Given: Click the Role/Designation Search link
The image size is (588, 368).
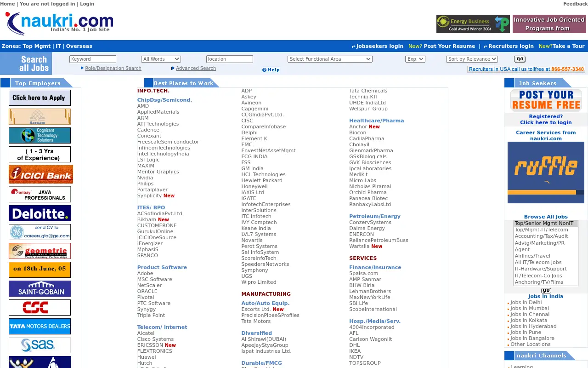Looking at the screenshot, I should pyautogui.click(x=113, y=68).
